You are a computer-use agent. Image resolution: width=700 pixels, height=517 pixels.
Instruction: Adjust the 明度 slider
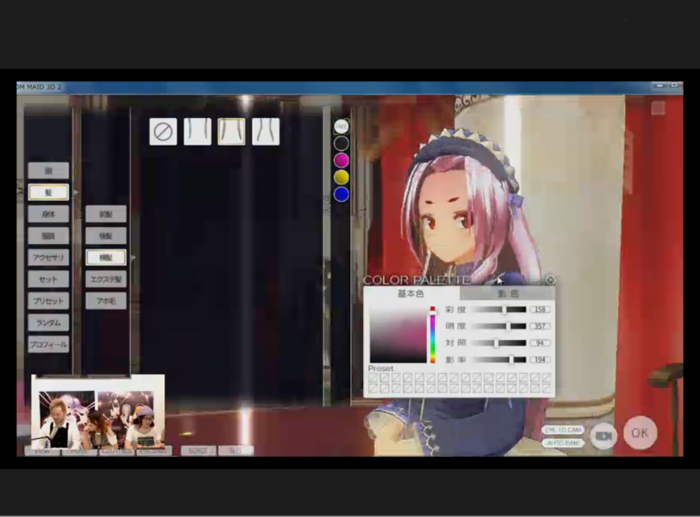499,326
